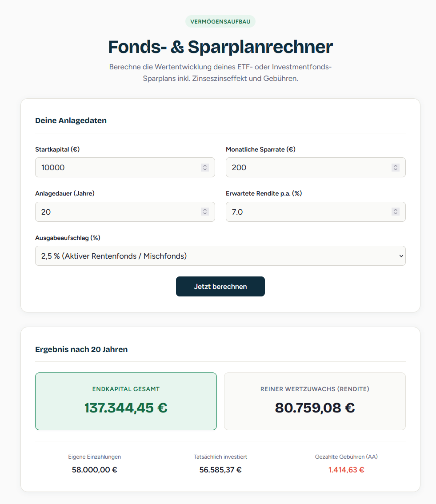This screenshot has width=436, height=504.
Task: Select the Endkapital Gesamt result card
Action: [x=126, y=401]
